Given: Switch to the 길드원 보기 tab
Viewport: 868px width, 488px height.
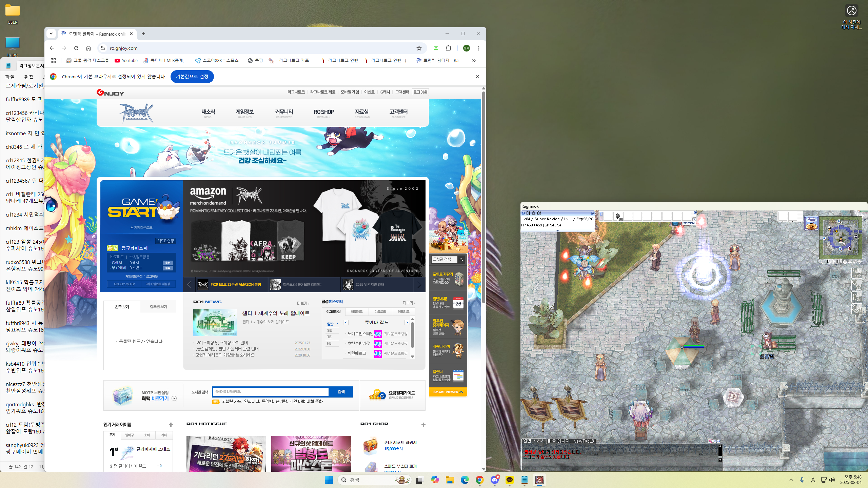Looking at the screenshot, I should coord(158,307).
